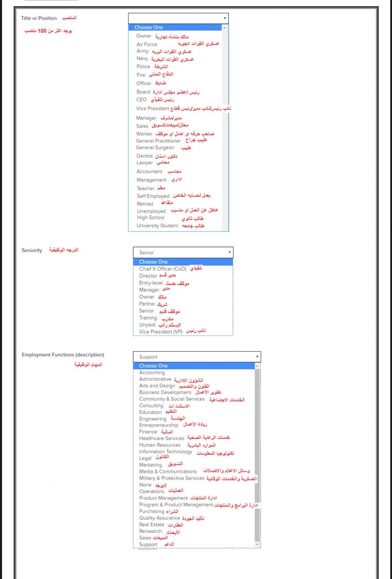392x579 pixels.
Task: Choose the Fire option
Action: pyautogui.click(x=140, y=75)
